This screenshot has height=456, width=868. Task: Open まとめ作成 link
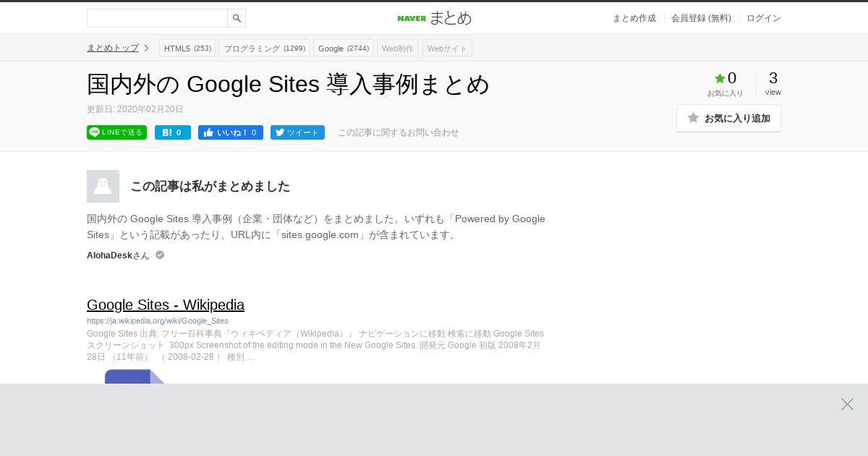[634, 18]
